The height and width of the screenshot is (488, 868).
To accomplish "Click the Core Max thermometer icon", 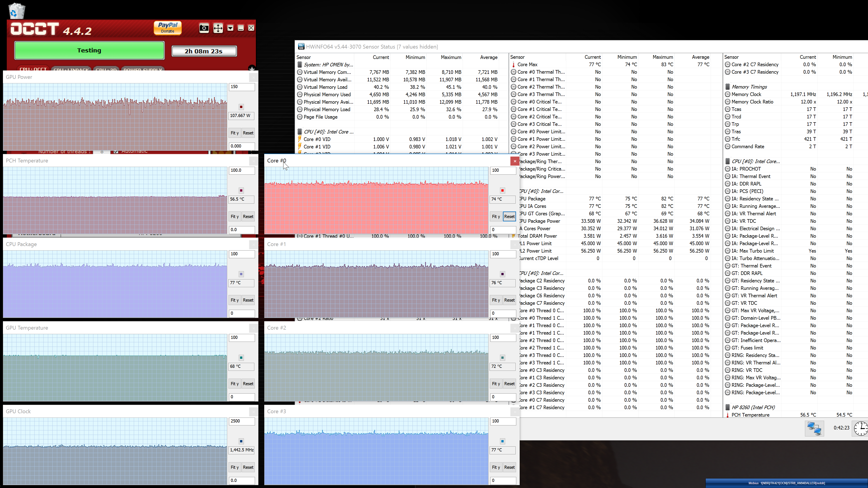I will click(x=513, y=64).
